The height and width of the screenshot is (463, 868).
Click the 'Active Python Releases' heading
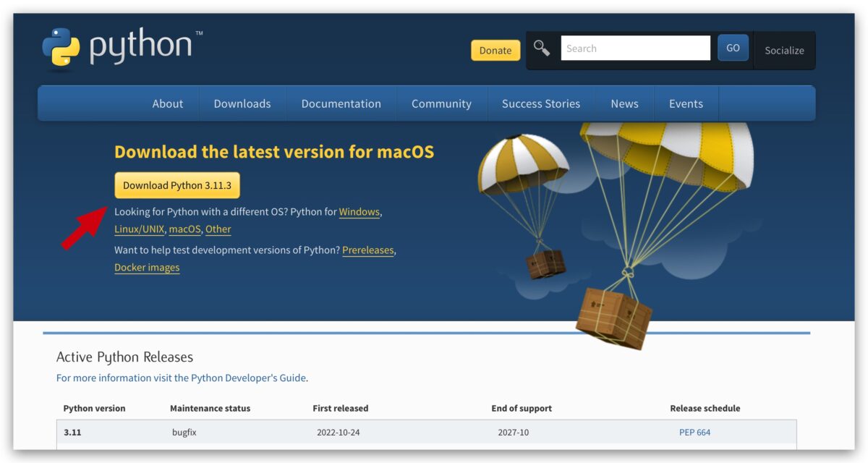pyautogui.click(x=124, y=357)
